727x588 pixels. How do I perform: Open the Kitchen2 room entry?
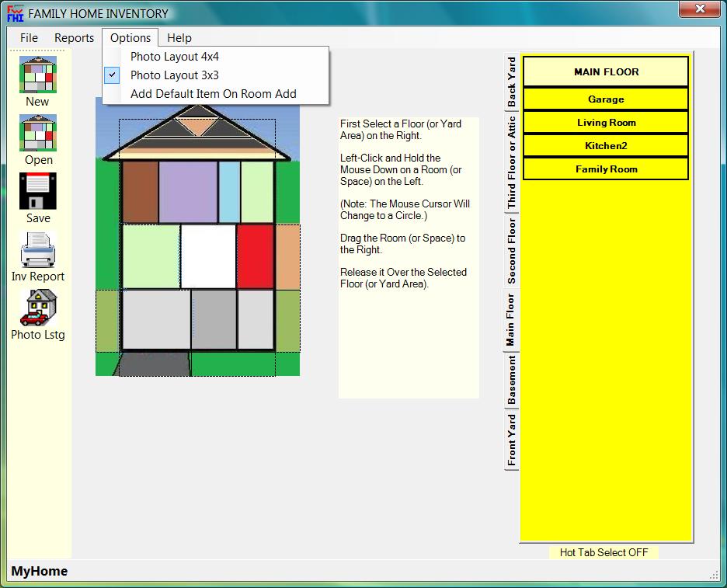606,145
